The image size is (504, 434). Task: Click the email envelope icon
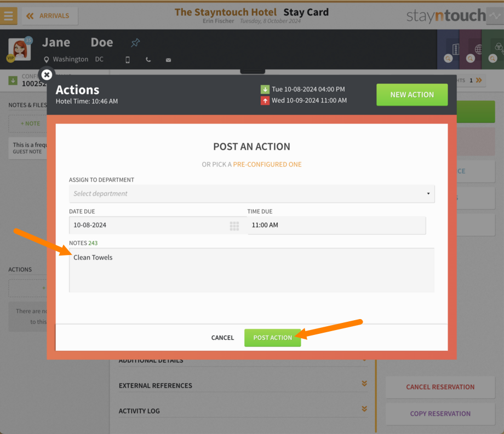[168, 60]
